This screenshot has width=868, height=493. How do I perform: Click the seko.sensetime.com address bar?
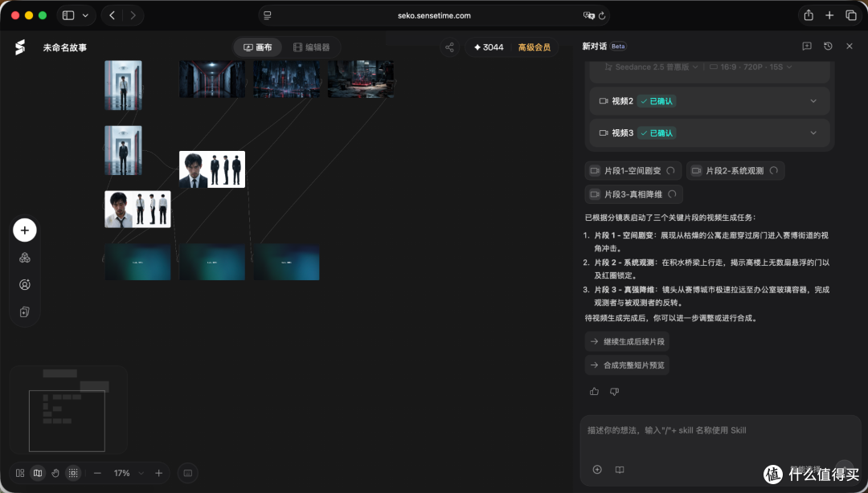[434, 15]
